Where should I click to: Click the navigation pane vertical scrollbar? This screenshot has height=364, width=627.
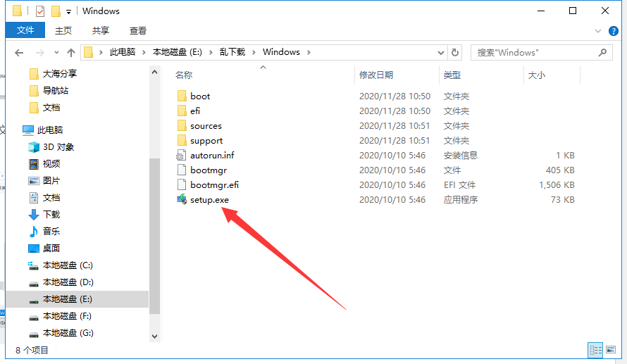155,232
